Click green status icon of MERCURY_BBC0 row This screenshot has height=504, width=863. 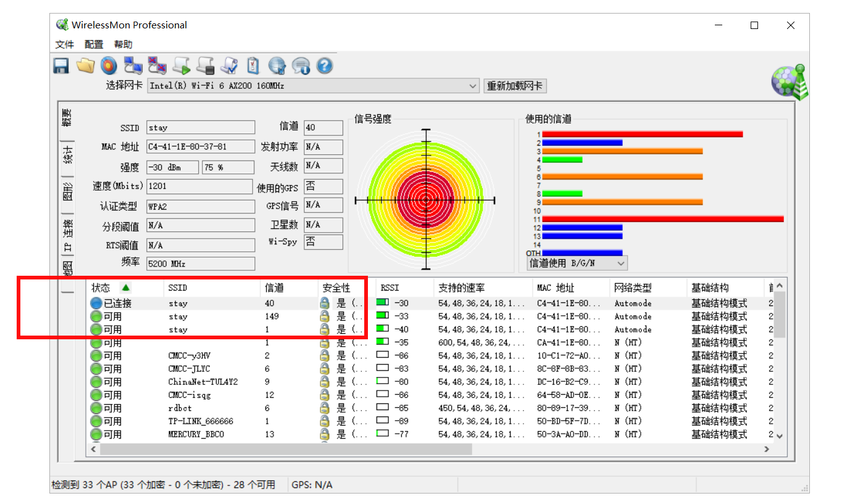[x=96, y=434]
